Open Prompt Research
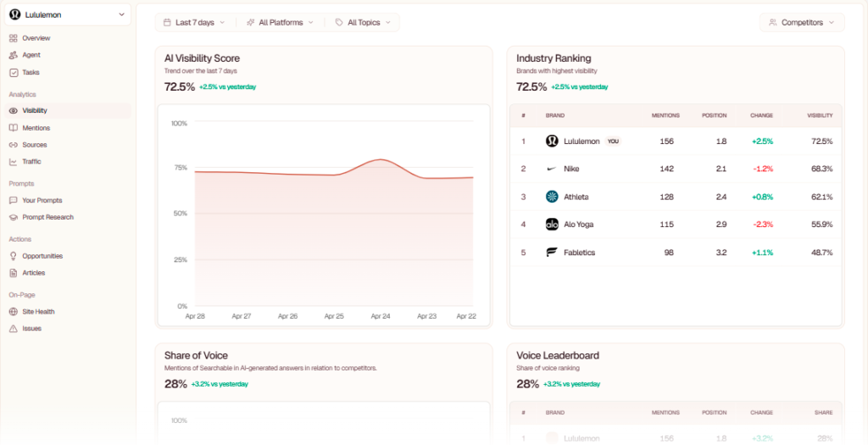The height and width of the screenshot is (445, 868). pos(47,218)
